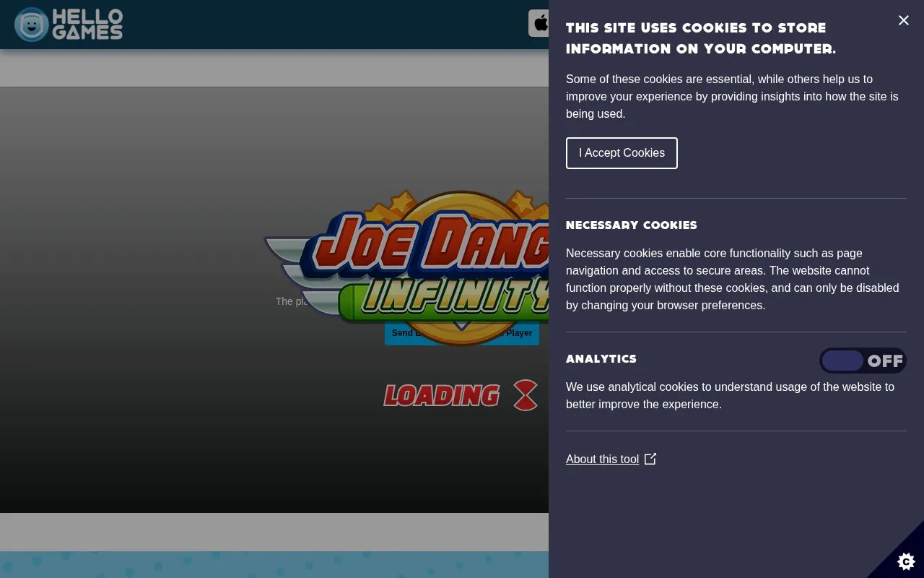Click the Apple App Store icon button
Screen dimensions: 924x578
(x=539, y=23)
